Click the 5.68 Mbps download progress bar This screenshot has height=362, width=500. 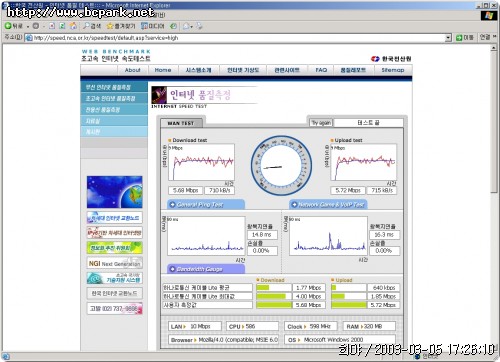[274, 305]
